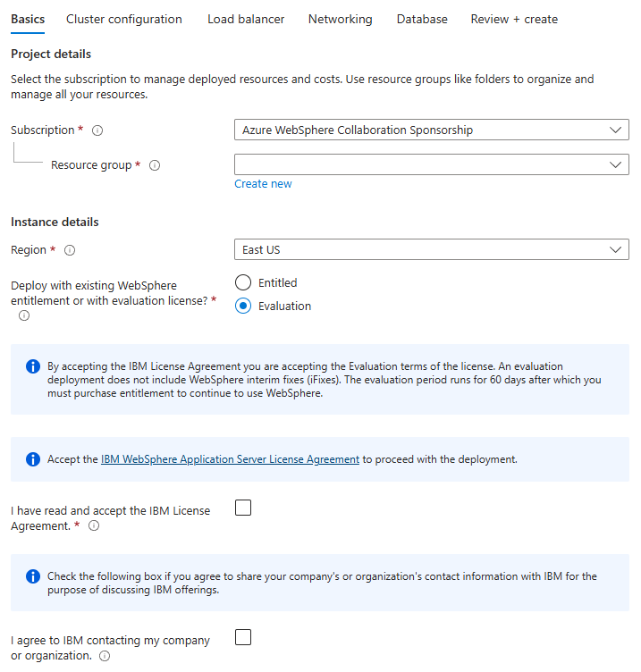Click info icon below WebSphere entitlement question
641x672 pixels.
[24, 315]
